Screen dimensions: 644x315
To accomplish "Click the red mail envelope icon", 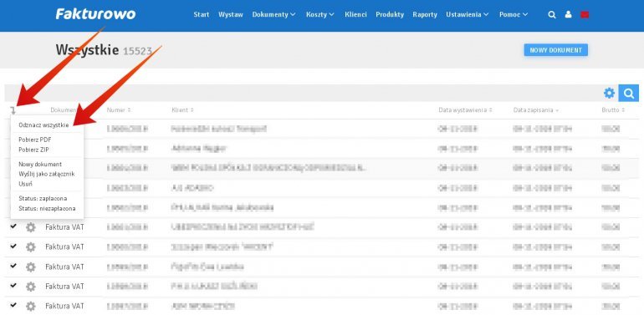I will [x=585, y=15].
